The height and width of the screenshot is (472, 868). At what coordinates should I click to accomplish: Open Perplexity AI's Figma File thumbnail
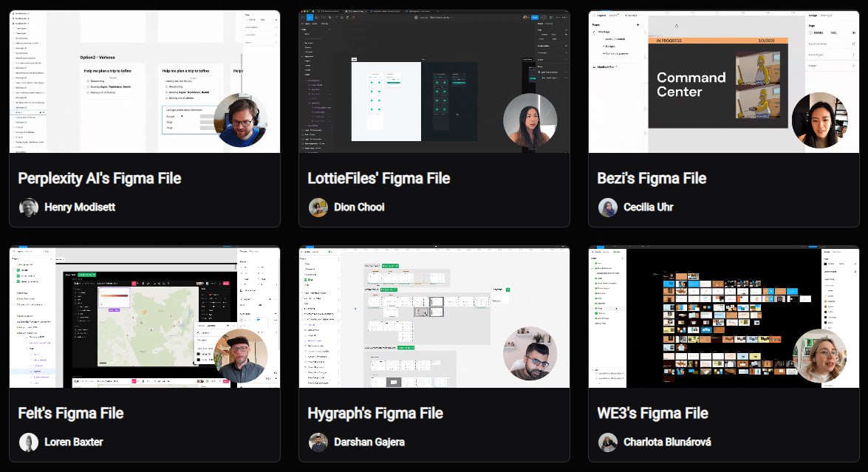tap(145, 81)
